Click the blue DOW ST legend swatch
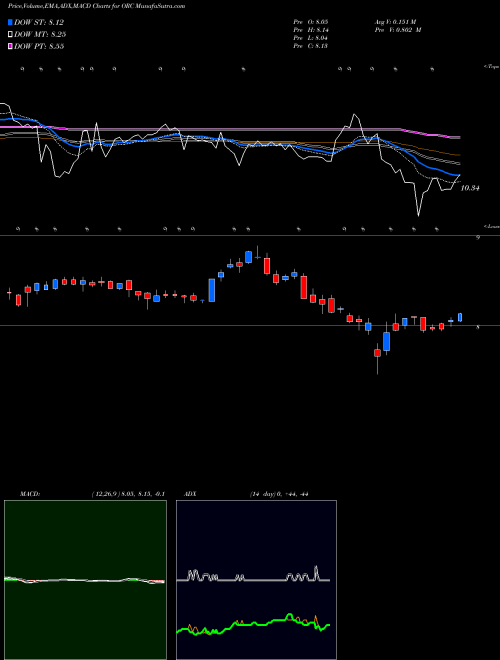This screenshot has height=660, width=500. click(x=11, y=22)
